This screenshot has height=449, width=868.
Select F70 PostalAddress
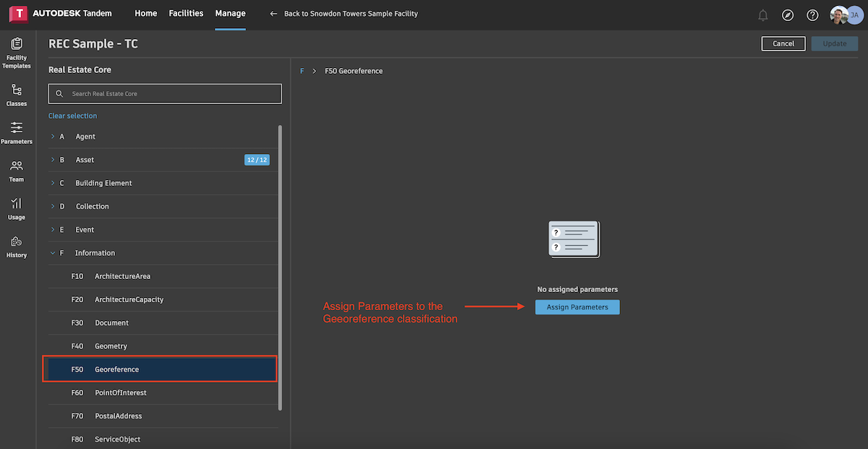(x=163, y=416)
